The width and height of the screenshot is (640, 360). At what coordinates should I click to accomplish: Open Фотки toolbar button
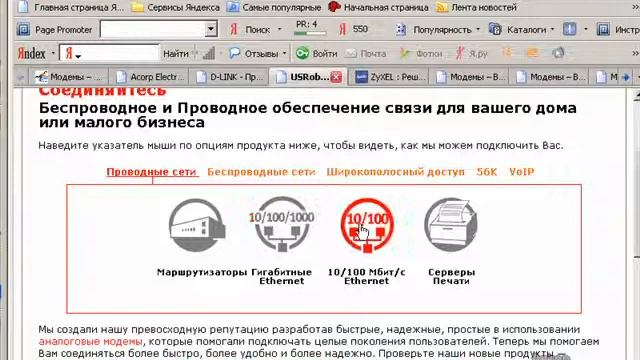421,53
